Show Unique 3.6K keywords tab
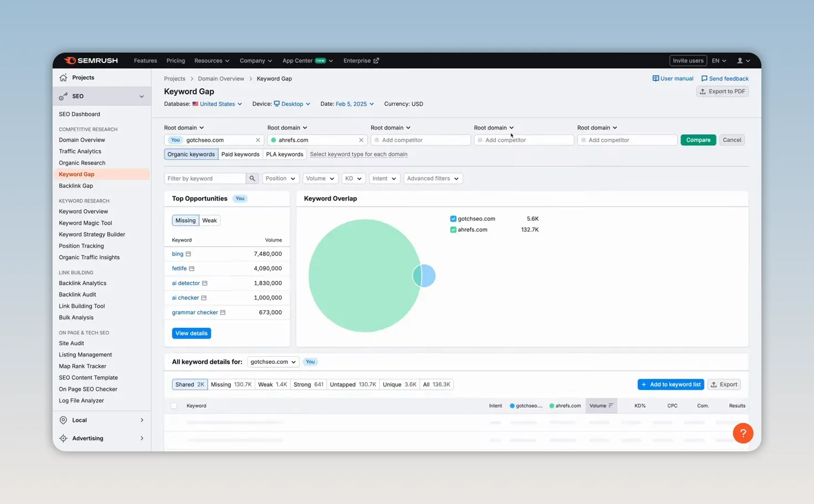The height and width of the screenshot is (504, 814). [x=400, y=384]
